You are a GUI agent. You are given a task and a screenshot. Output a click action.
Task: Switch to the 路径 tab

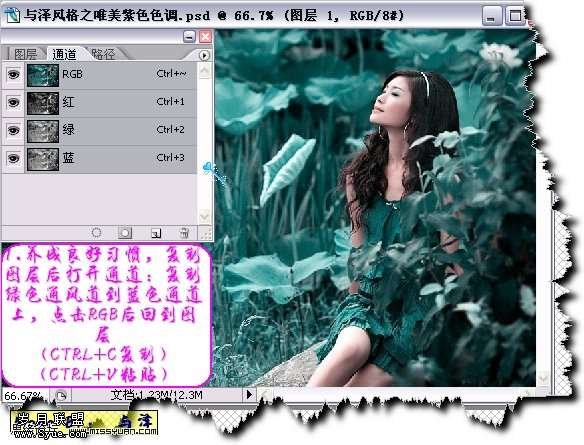(104, 54)
